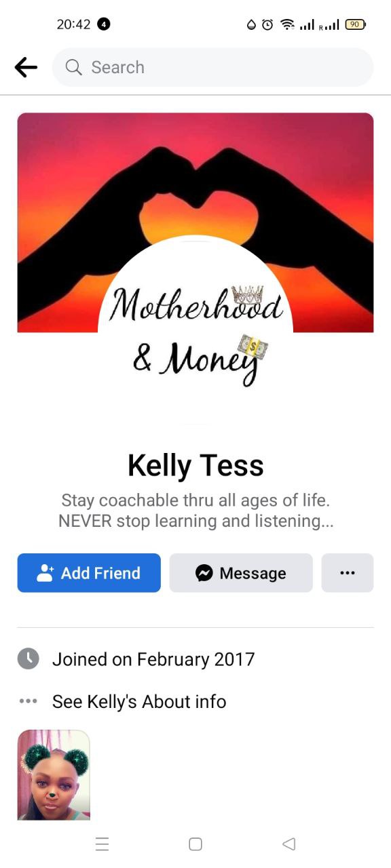
Task: Tap the magnifier icon in search bar
Action: (73, 67)
